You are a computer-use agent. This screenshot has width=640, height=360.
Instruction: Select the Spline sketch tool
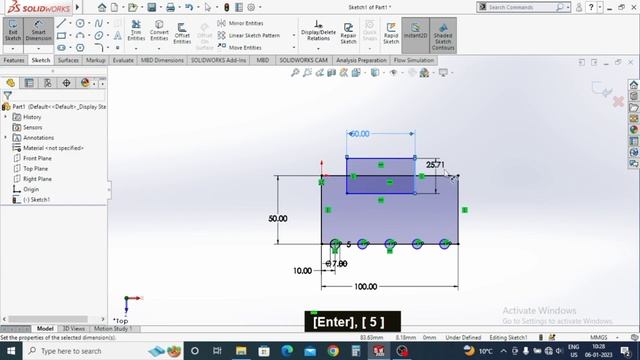coord(99,23)
